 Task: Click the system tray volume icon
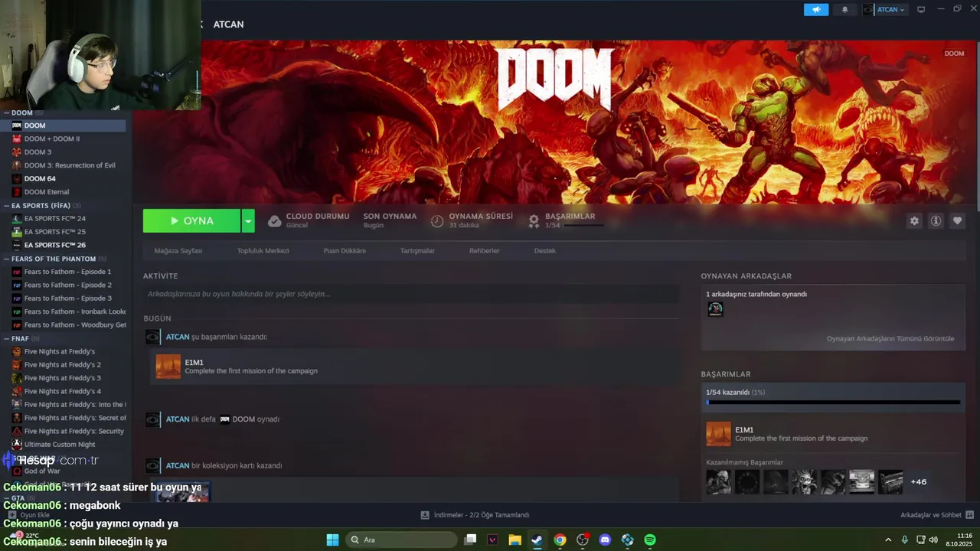click(933, 540)
